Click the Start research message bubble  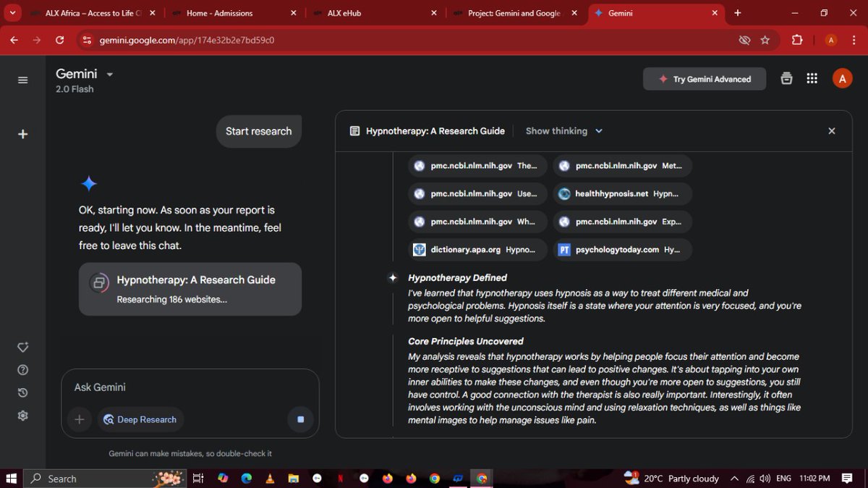258,131
